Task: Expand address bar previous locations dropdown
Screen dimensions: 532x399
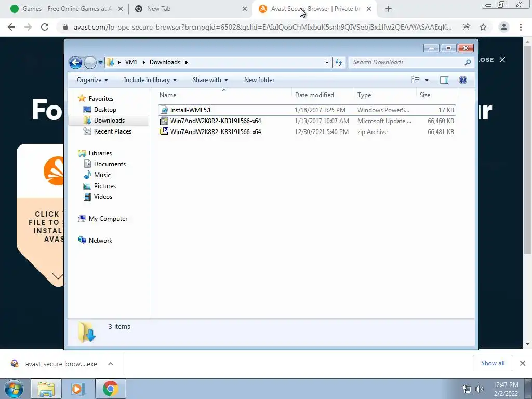Action: point(327,62)
